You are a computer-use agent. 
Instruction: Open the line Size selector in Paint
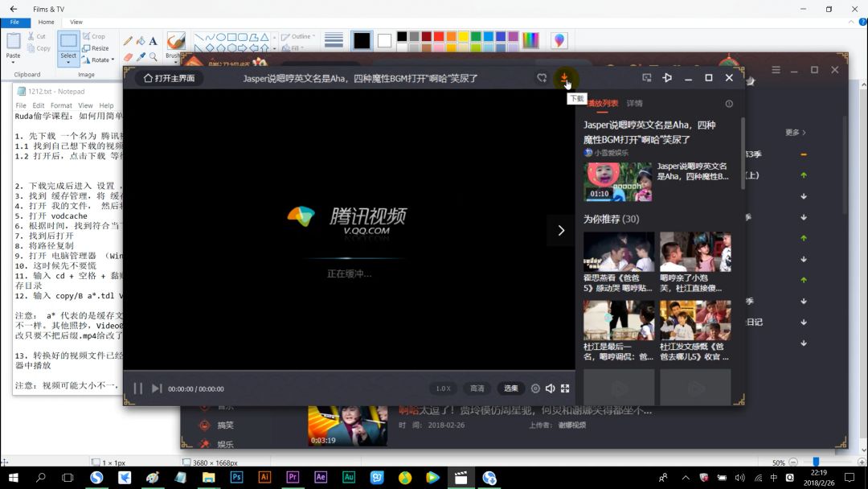334,40
